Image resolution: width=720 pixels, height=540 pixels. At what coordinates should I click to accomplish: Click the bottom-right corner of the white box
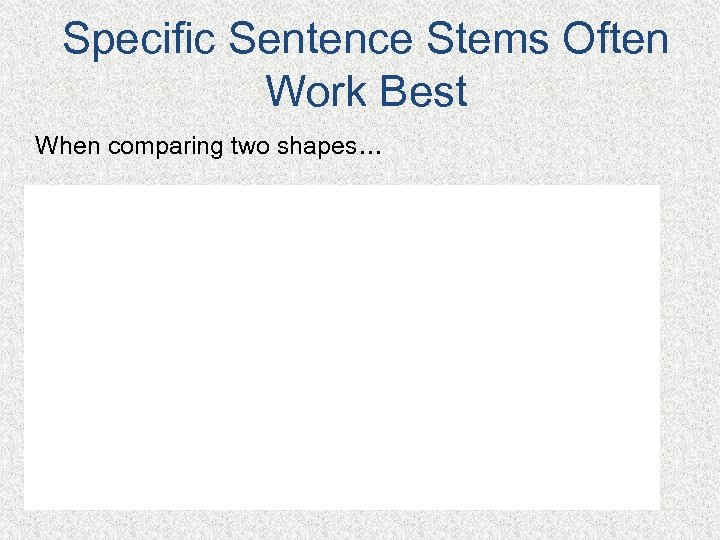pyautogui.click(x=658, y=508)
